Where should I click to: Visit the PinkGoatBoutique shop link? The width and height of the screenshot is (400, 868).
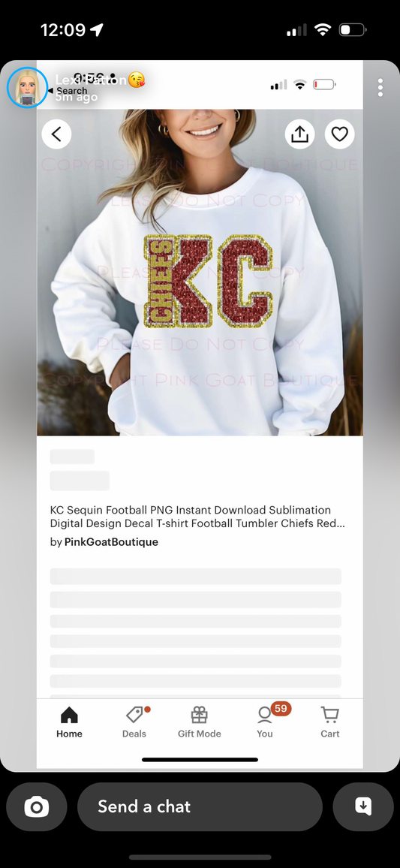111,542
